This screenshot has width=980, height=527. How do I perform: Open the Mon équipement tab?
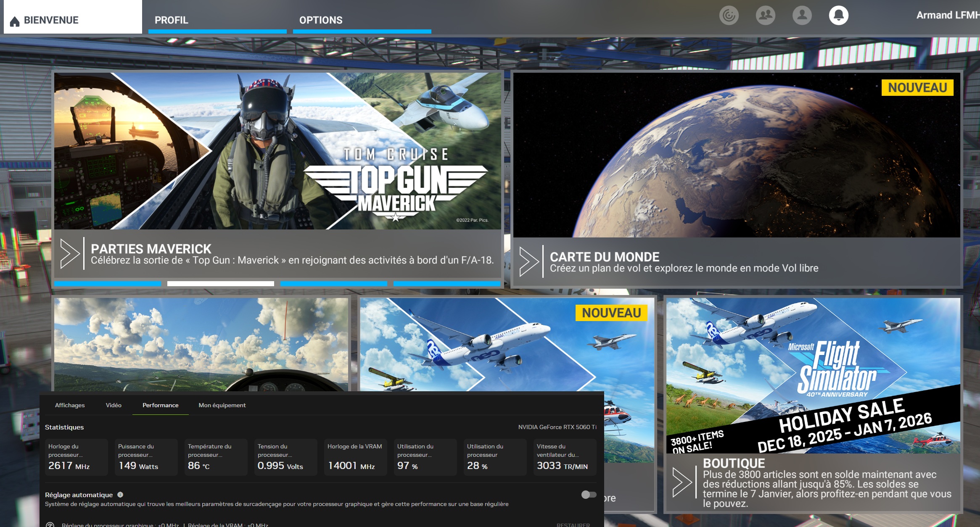coord(222,405)
